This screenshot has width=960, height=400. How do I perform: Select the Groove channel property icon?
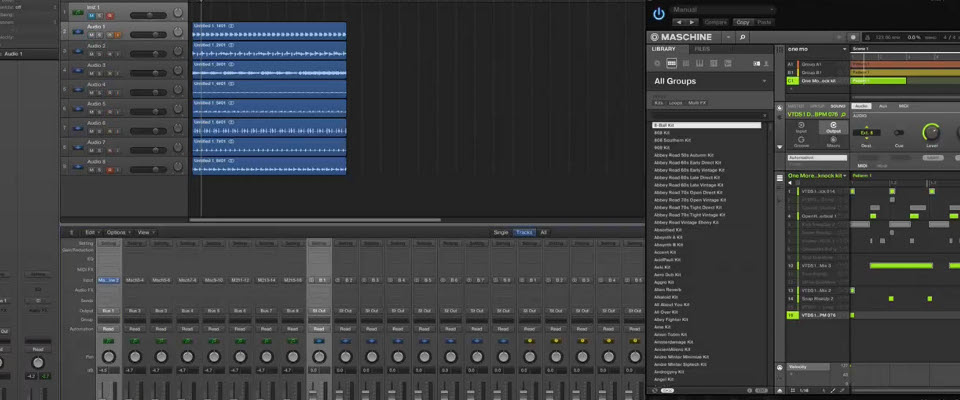click(x=801, y=141)
